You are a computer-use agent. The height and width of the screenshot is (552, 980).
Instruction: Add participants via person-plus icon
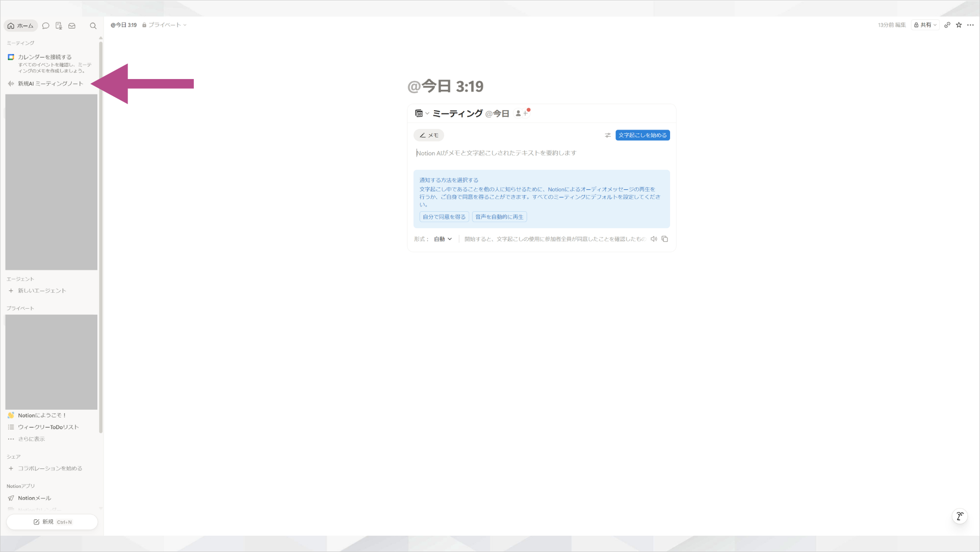coord(522,113)
